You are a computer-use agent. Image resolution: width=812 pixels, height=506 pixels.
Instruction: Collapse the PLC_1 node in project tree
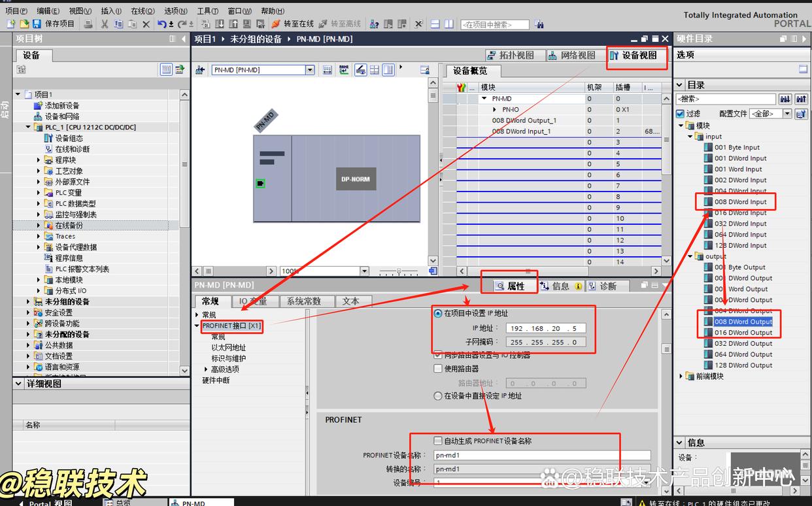coord(28,127)
